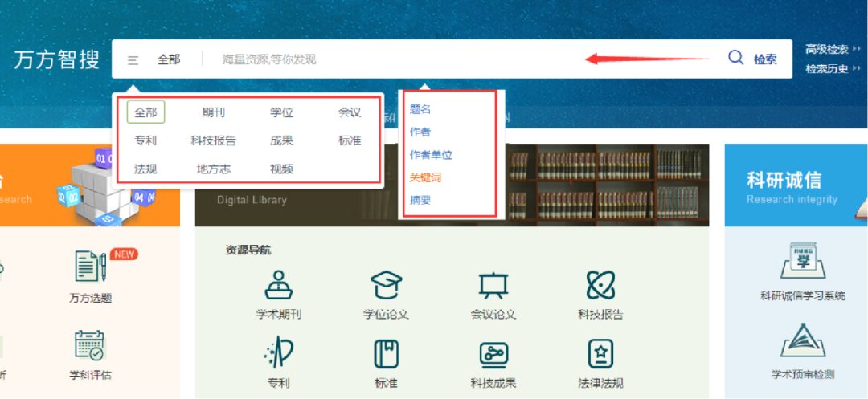Screen dimensions: 868x399
Task: Click the 万方智搜 logo text
Action: (x=56, y=59)
